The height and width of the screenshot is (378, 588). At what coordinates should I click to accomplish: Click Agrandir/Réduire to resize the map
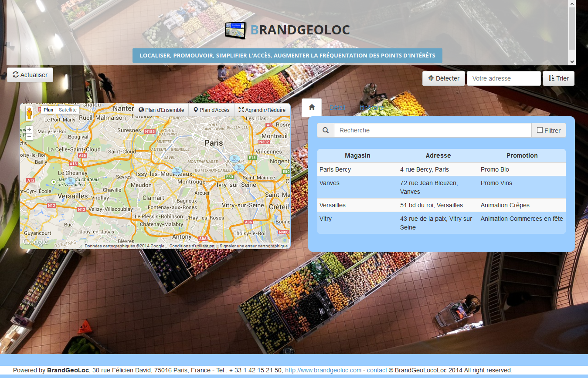pos(262,110)
